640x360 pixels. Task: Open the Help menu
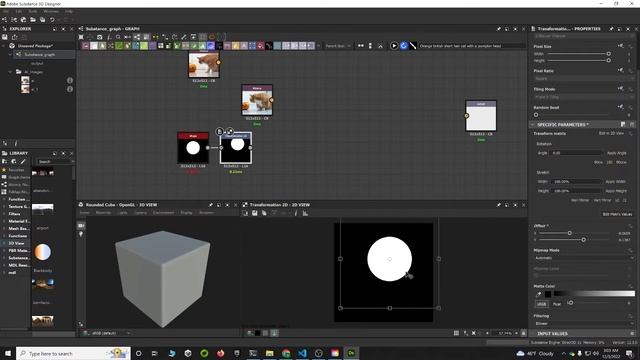tap(69, 11)
